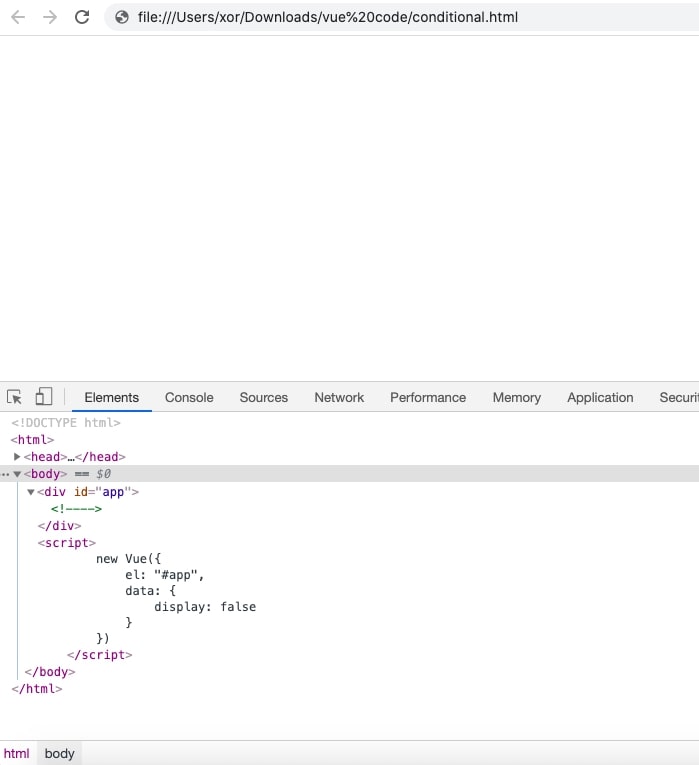The height and width of the screenshot is (765, 699).
Task: Switch to the Elements tab
Action: (112, 397)
